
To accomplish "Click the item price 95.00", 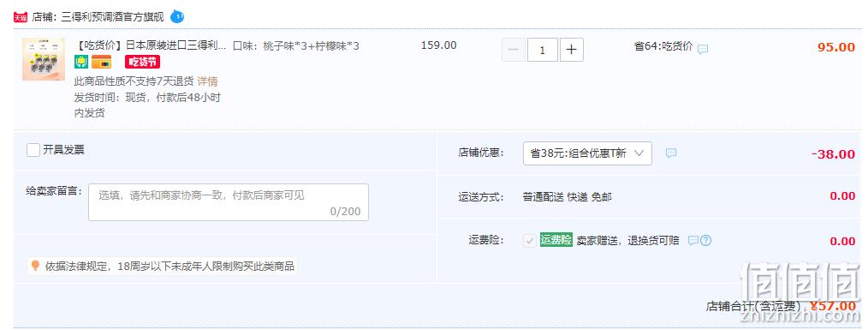I will pyautogui.click(x=835, y=47).
